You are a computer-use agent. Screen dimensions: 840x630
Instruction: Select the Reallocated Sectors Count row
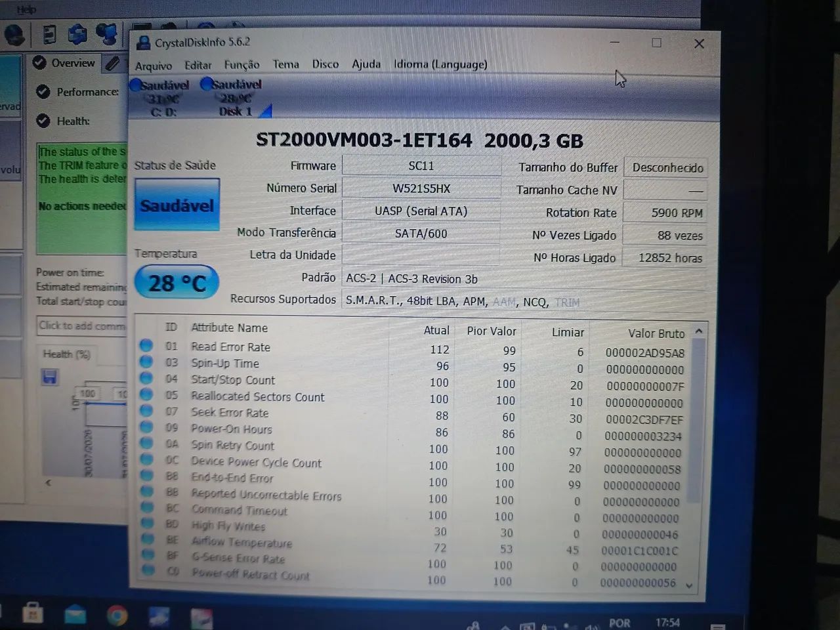tap(412, 398)
